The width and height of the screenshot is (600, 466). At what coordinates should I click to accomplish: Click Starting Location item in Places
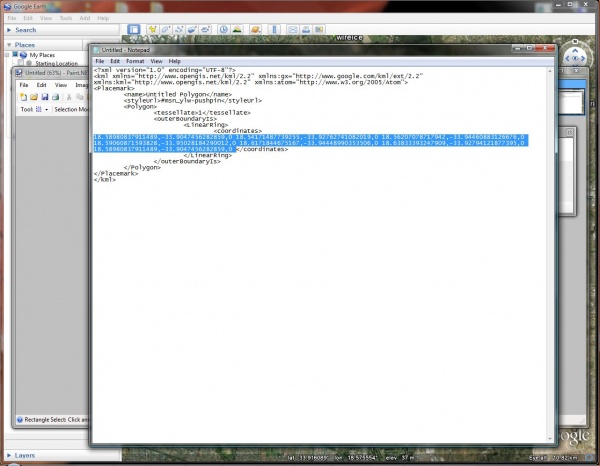point(57,63)
